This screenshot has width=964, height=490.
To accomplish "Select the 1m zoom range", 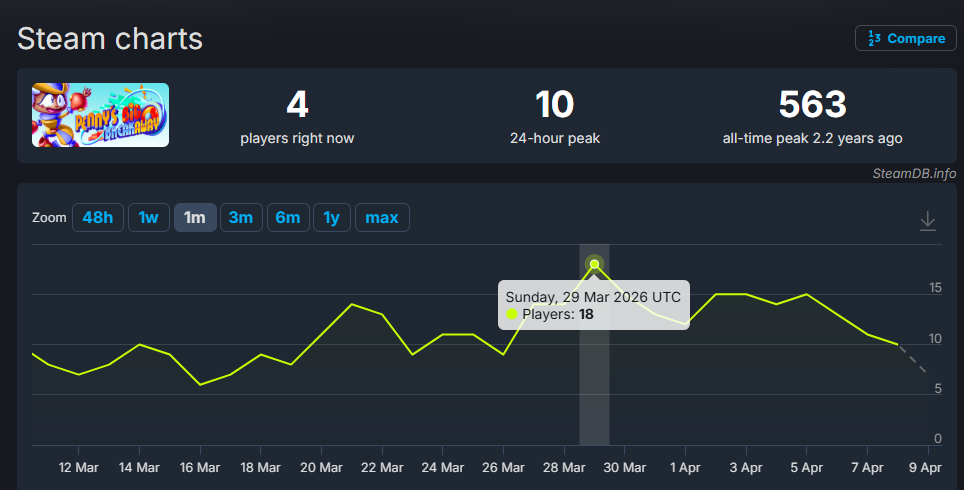I will click(x=195, y=218).
